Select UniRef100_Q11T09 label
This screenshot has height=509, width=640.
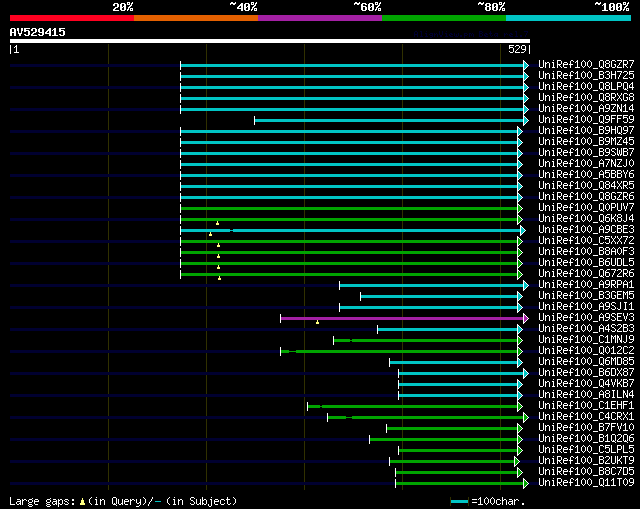point(586,483)
